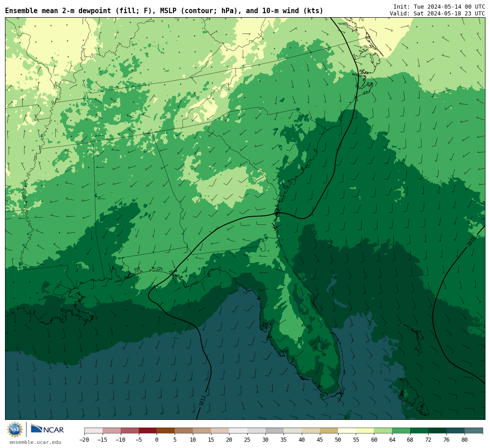This screenshot has width=490, height=448.
Task: Pick the near-white 20 to 25 colorbar swatch
Action: (239, 431)
